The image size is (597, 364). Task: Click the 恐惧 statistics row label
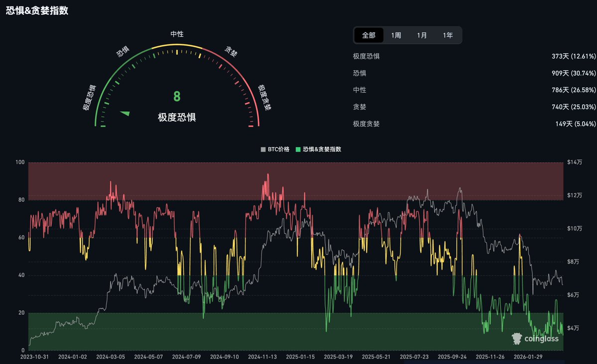359,73
